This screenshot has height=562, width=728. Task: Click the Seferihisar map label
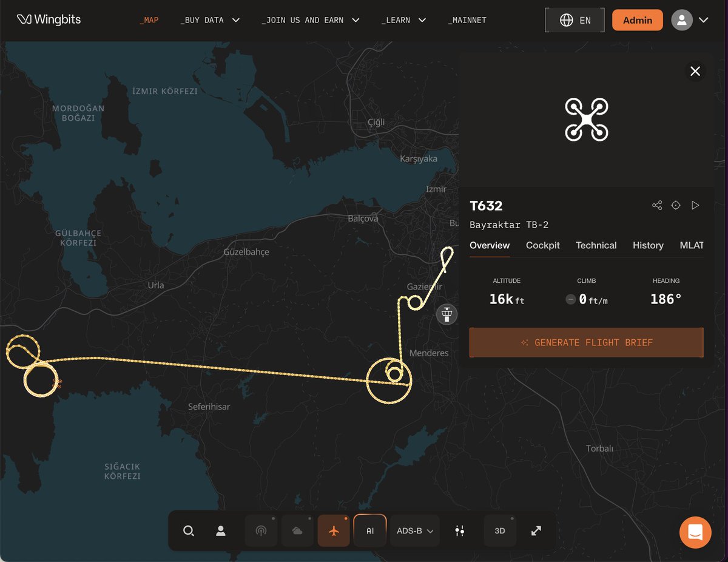[x=209, y=407]
